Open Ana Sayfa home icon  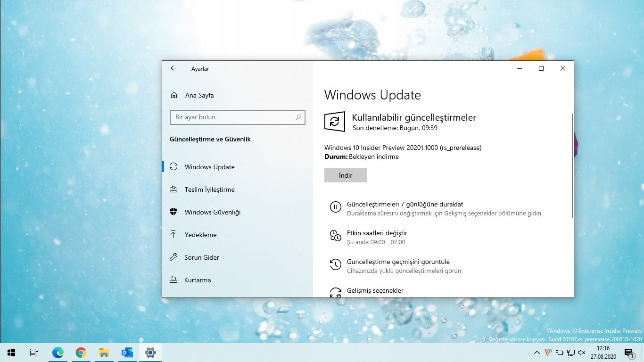174,95
